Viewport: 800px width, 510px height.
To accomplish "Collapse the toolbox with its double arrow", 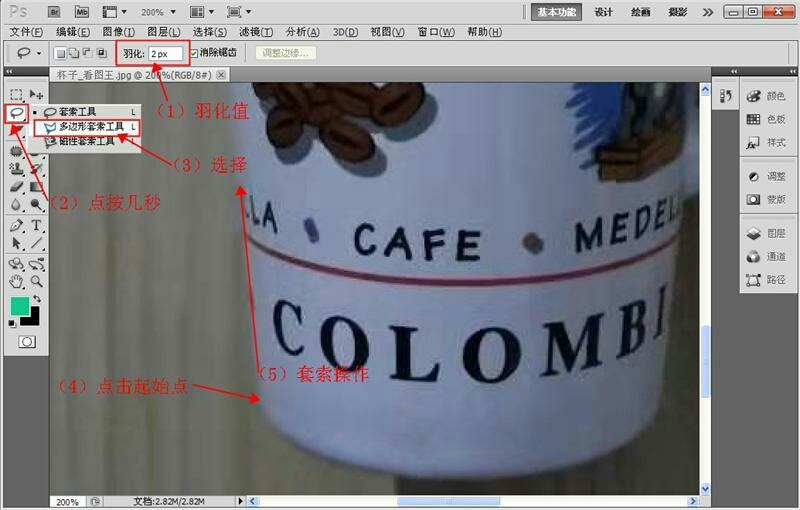I will pyautogui.click(x=9, y=71).
